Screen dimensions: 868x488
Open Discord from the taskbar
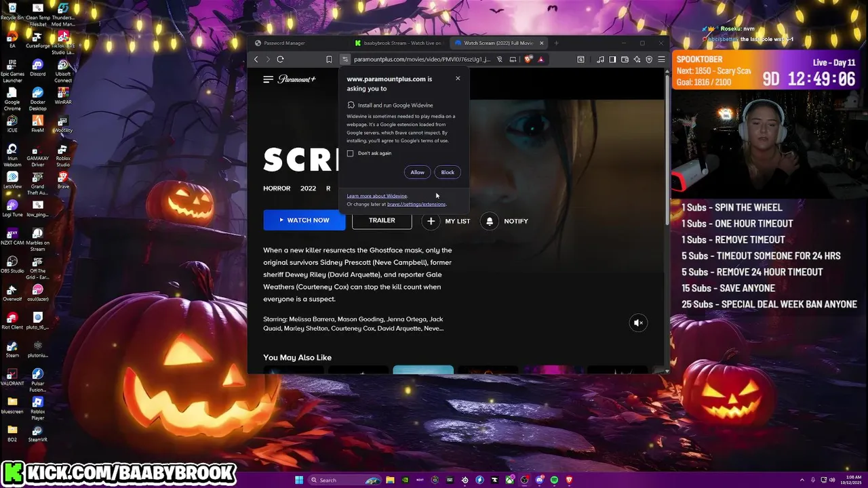pos(539,480)
